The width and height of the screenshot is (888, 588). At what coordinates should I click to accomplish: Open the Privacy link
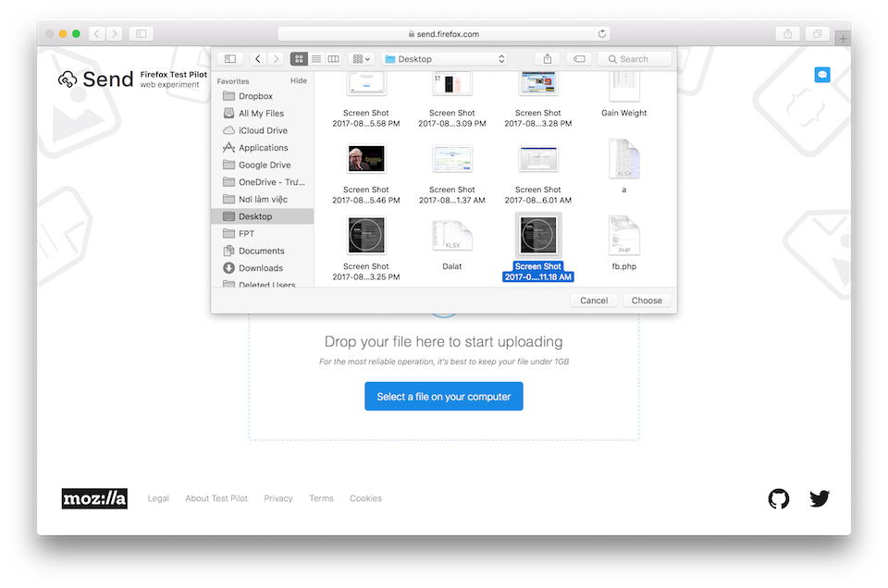click(278, 498)
